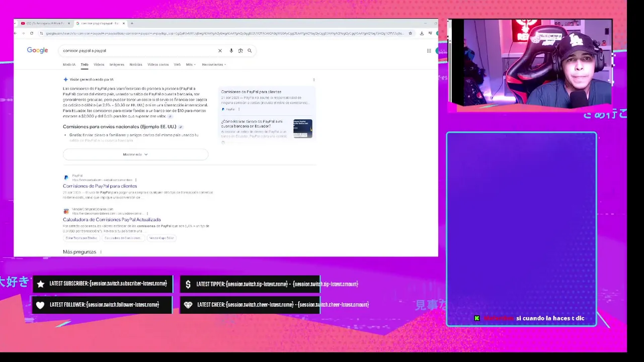Select the 'Videos' search tab

click(x=99, y=64)
